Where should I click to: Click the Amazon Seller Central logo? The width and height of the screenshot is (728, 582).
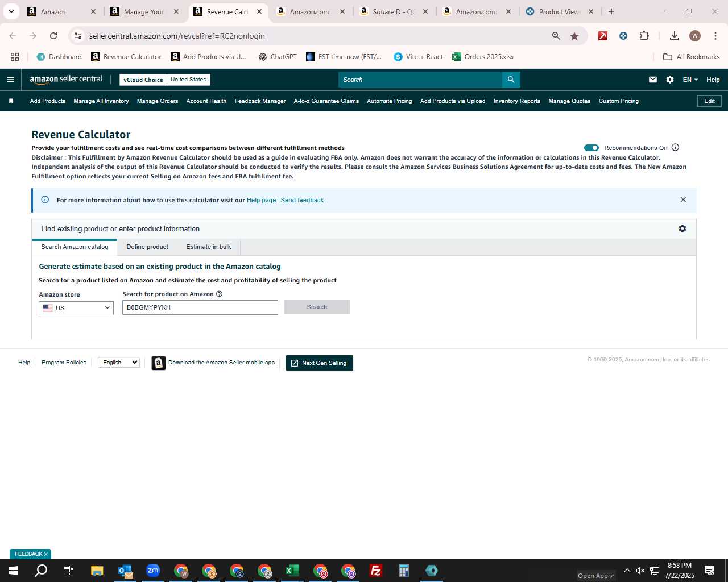click(66, 80)
